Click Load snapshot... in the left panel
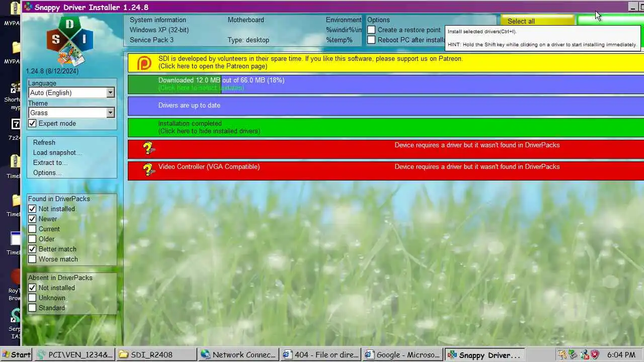Screen dimensions: 644x362 (57, 152)
